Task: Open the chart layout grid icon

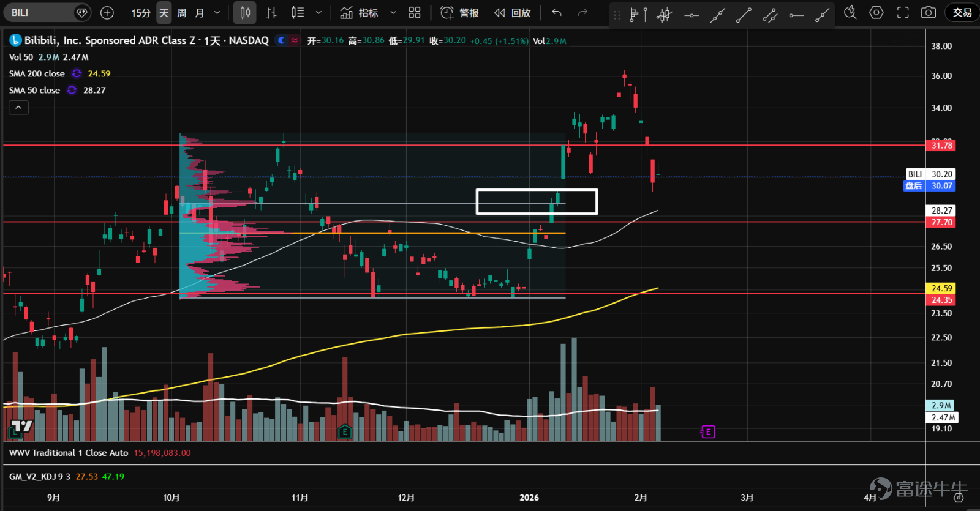Action: pos(415,12)
